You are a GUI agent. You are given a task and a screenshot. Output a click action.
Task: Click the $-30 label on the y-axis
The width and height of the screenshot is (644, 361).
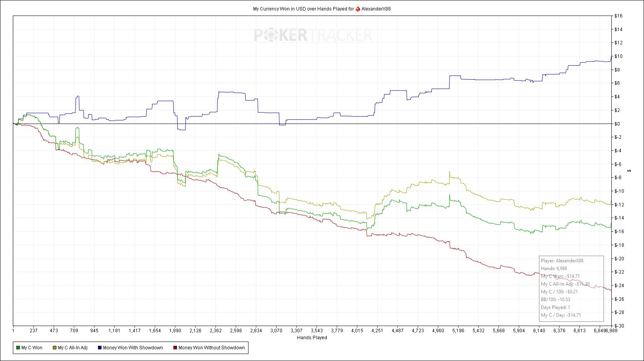coord(618,326)
